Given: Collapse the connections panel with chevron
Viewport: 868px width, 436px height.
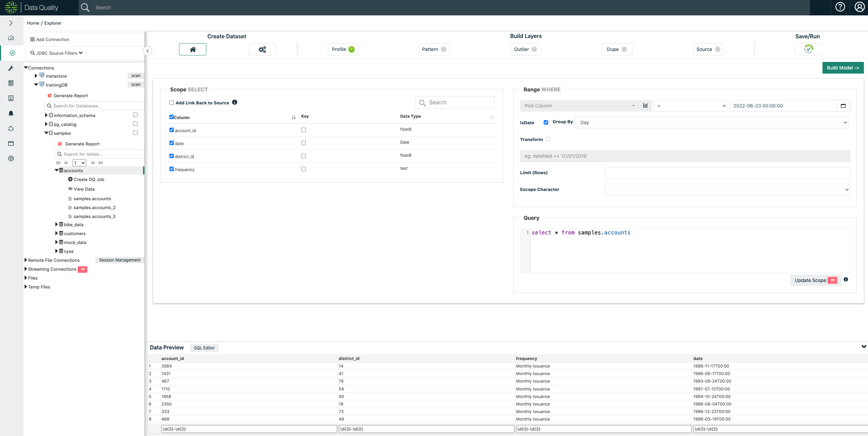Looking at the screenshot, I should [x=148, y=51].
